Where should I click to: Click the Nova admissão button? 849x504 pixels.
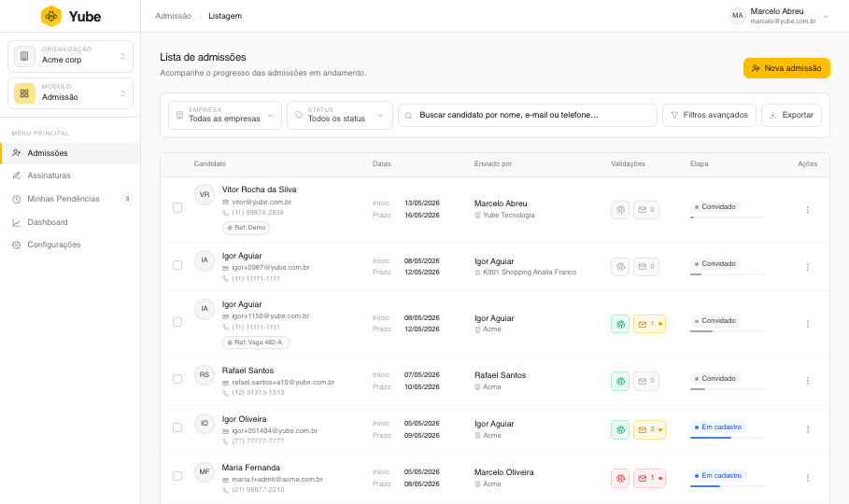[786, 68]
